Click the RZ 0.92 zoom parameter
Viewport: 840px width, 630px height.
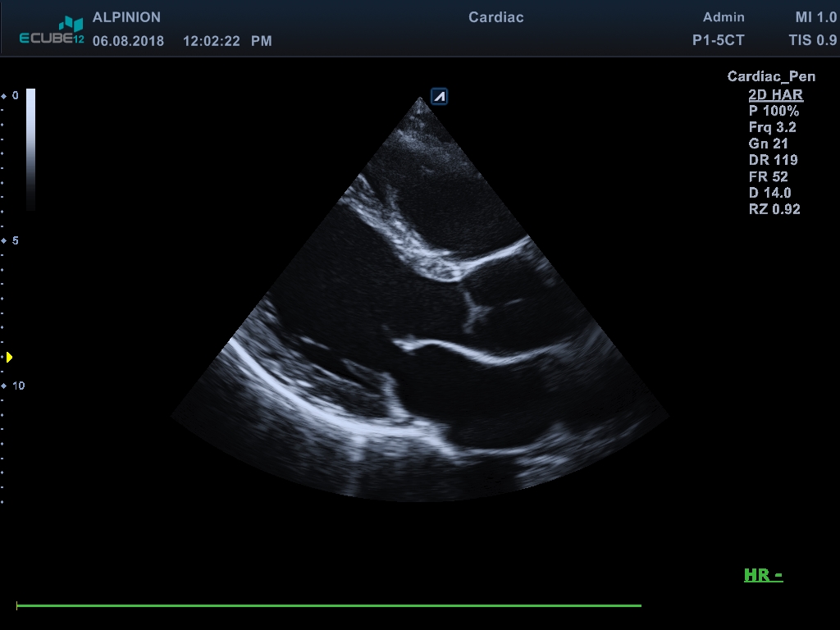pos(774,209)
